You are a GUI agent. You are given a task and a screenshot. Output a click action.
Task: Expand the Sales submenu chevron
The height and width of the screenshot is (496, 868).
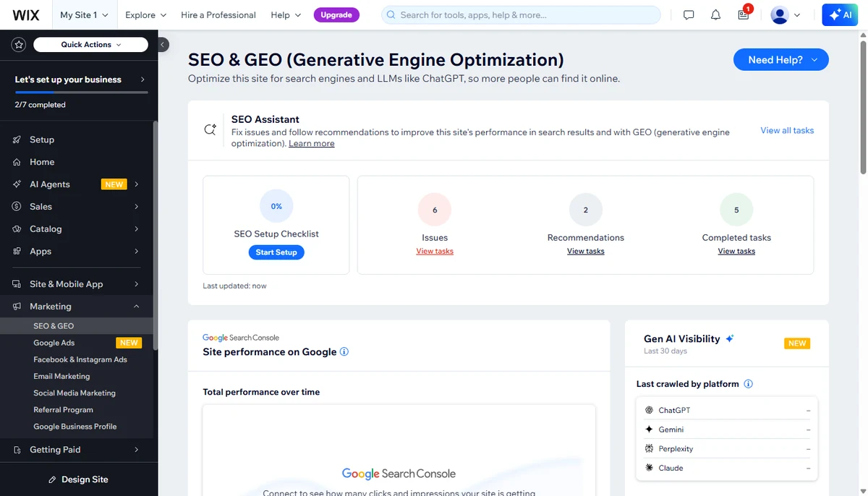tap(136, 207)
